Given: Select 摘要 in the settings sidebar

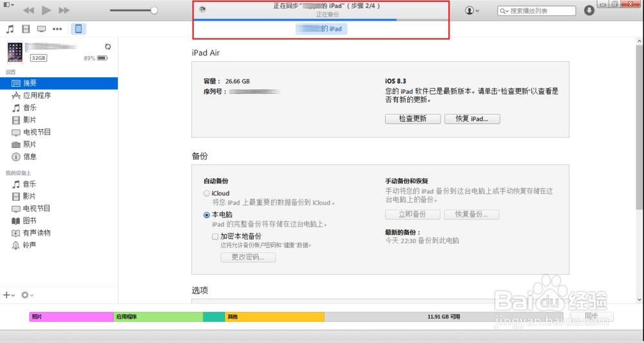Looking at the screenshot, I should 59,83.
